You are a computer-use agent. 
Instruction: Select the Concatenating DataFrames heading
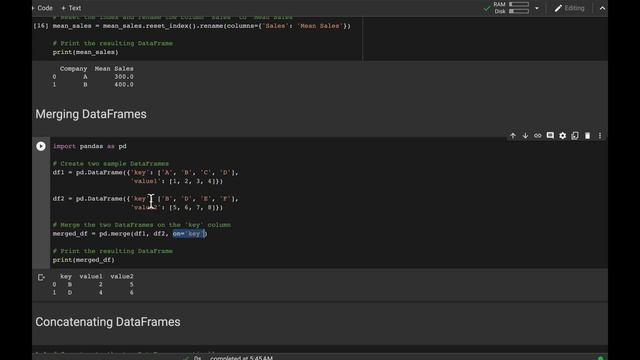(x=108, y=322)
